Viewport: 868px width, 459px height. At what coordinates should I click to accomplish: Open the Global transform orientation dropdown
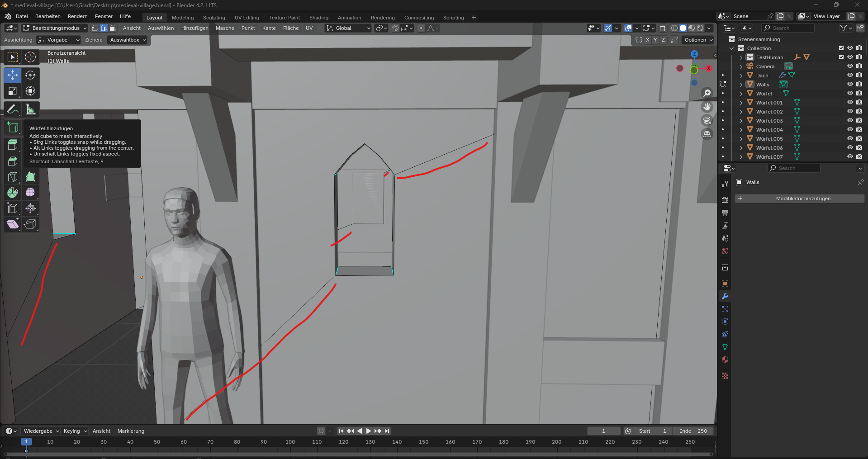(x=348, y=28)
